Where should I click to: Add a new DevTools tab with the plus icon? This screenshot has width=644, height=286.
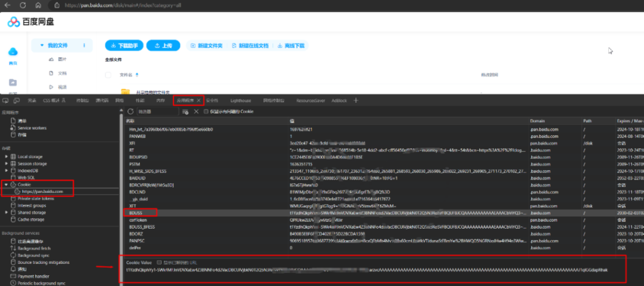click(x=356, y=100)
